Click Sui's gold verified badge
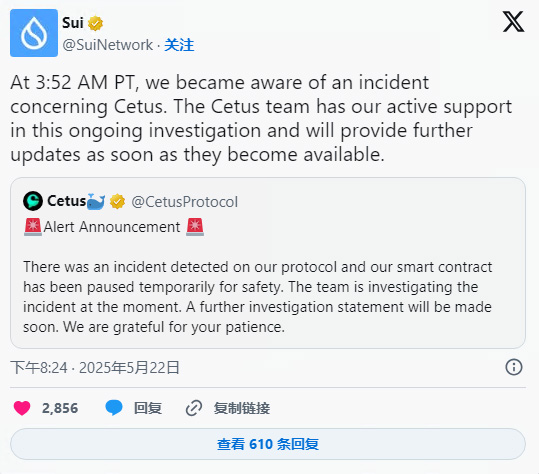The image size is (539, 474). click(x=95, y=23)
